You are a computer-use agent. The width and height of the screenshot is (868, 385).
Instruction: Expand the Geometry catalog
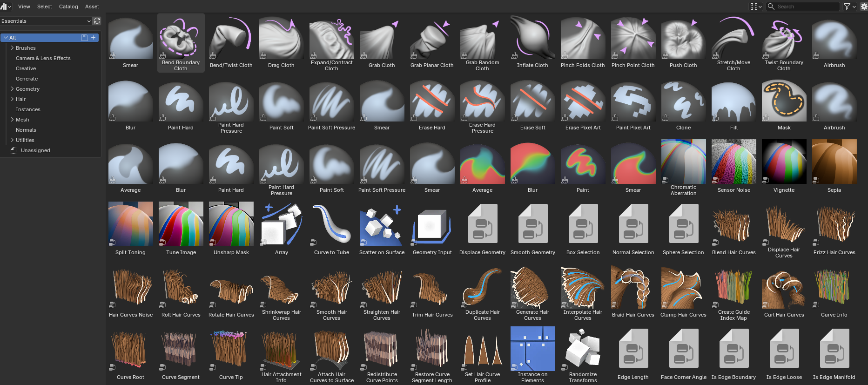tap(12, 89)
